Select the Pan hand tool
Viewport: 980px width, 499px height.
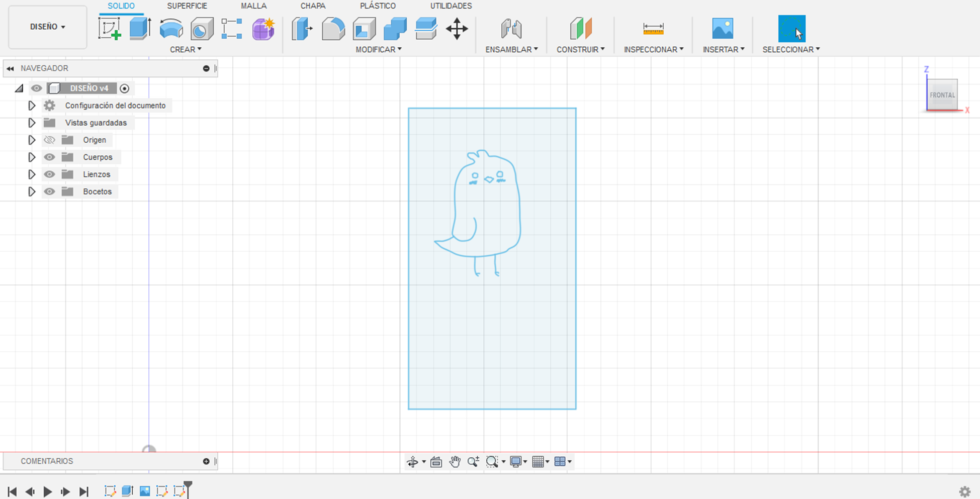[455, 462]
